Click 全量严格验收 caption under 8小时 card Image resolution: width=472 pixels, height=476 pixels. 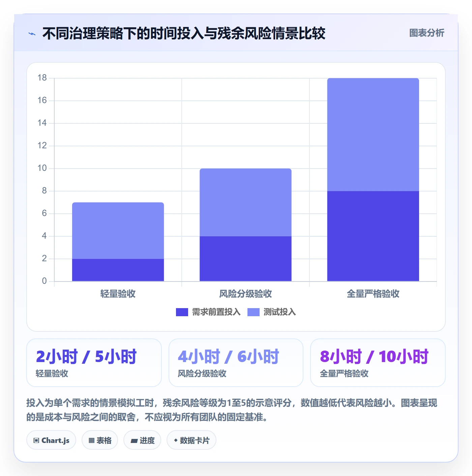coord(344,374)
